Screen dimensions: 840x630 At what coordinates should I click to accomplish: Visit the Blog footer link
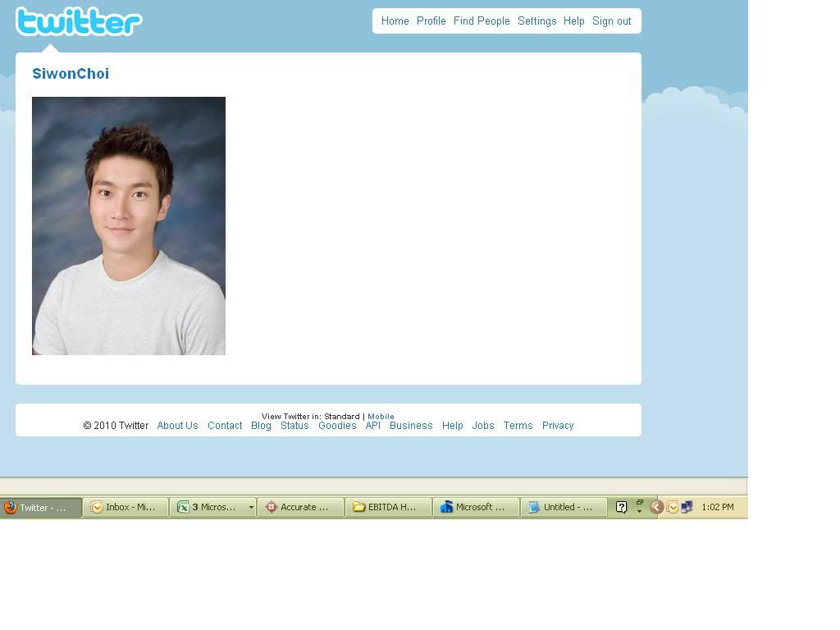point(261,426)
